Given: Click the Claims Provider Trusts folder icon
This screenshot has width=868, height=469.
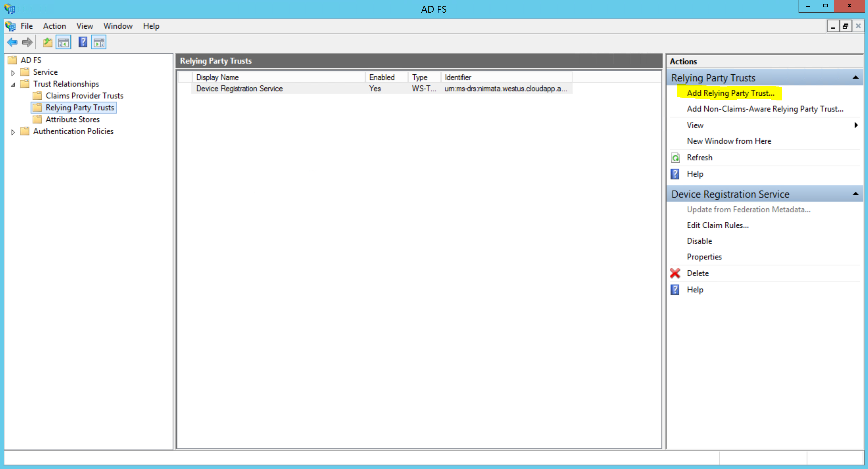Looking at the screenshot, I should 37,96.
